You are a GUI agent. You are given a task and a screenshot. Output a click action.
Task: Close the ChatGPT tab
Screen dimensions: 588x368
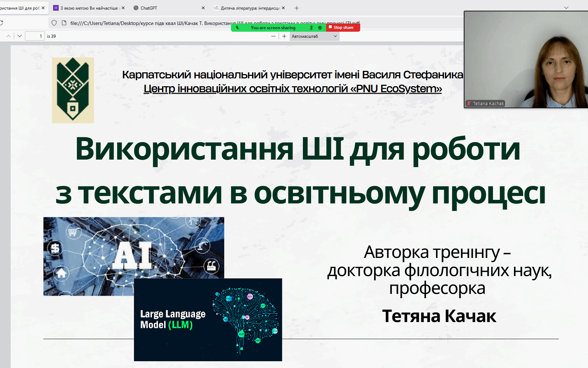pyautogui.click(x=203, y=8)
